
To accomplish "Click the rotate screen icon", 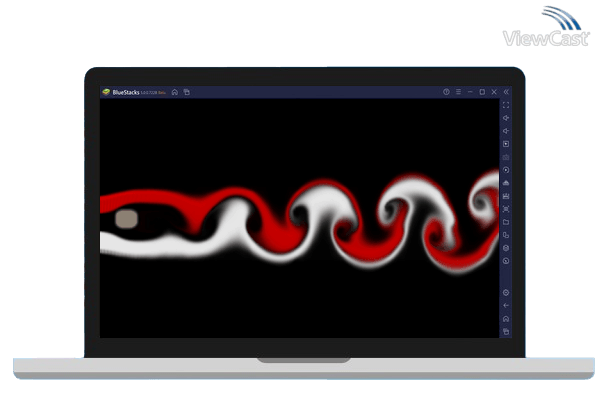I will click(x=506, y=235).
